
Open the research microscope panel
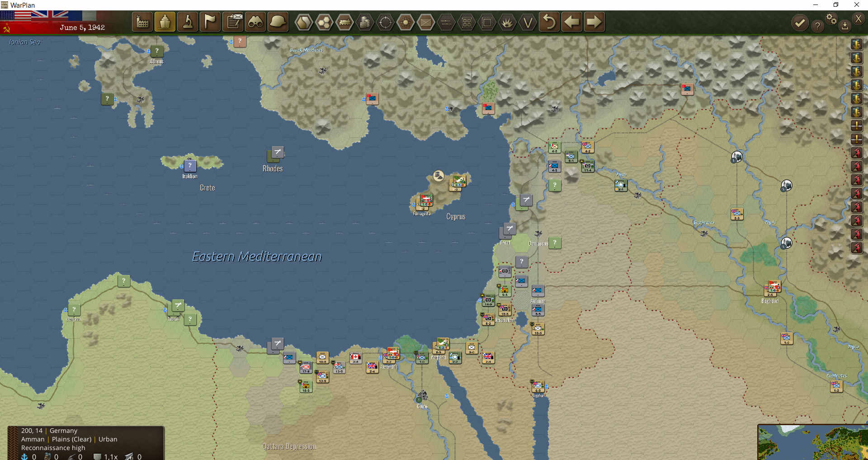click(188, 22)
